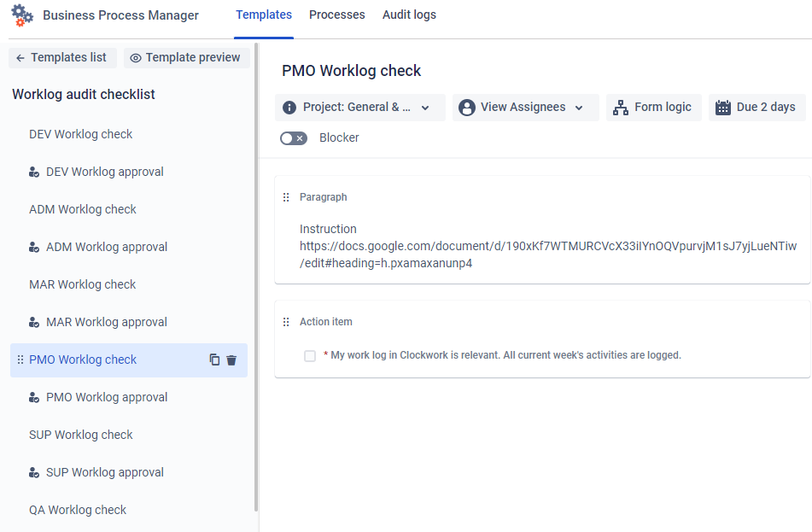Click the Action item block label

point(325,322)
